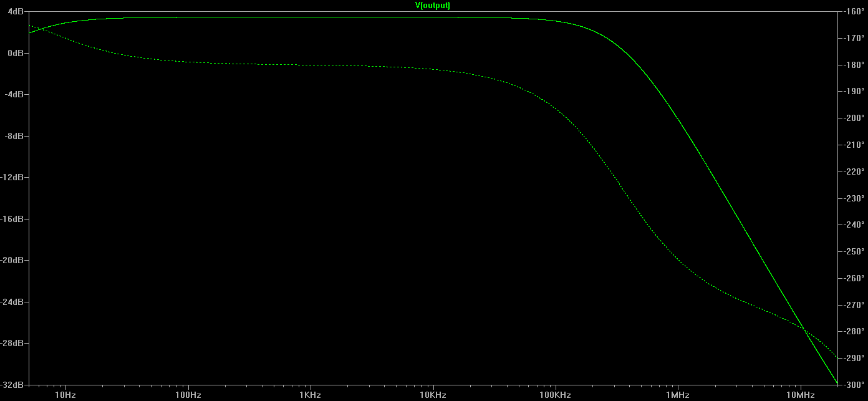Click the -190° phase axis label
Viewport: 868px width, 401px height.
[x=852, y=92]
